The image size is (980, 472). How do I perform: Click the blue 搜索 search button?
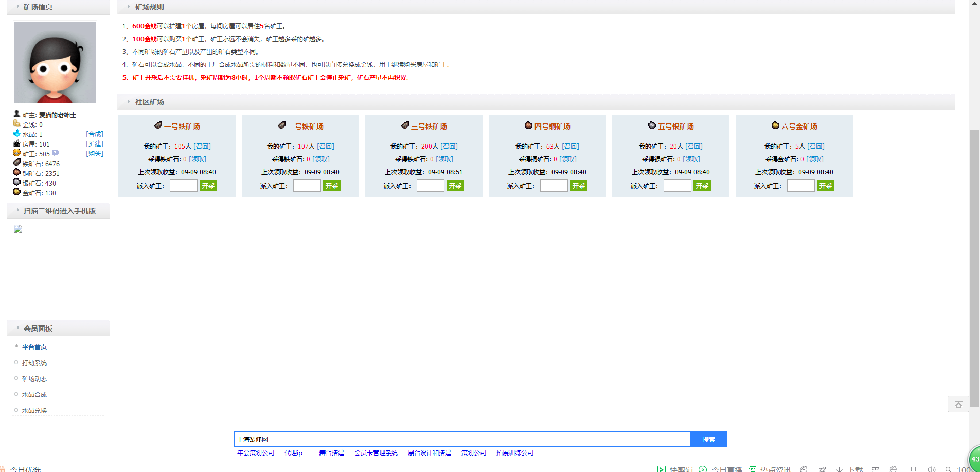click(708, 439)
